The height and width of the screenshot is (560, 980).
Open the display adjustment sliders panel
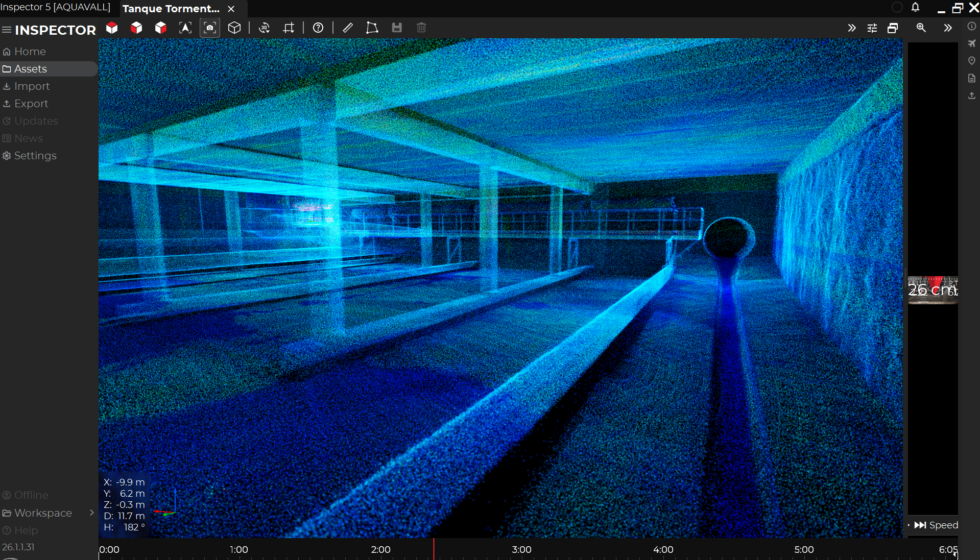tap(872, 28)
